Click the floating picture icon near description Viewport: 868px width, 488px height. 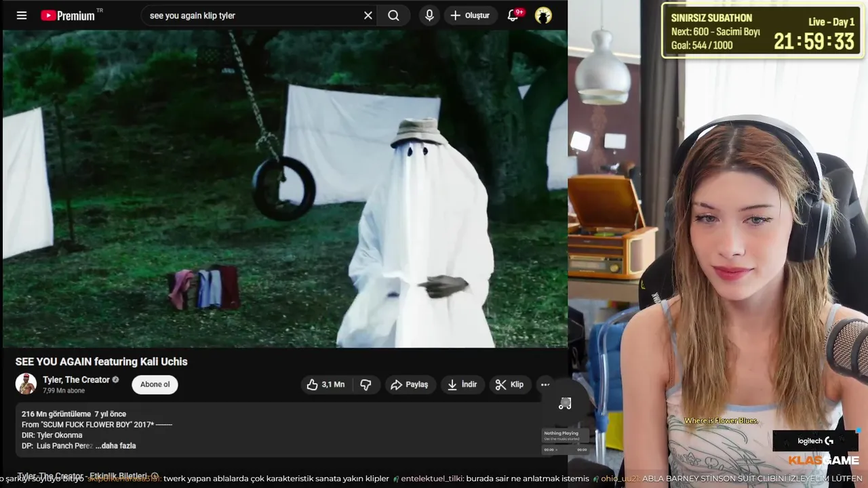[565, 404]
